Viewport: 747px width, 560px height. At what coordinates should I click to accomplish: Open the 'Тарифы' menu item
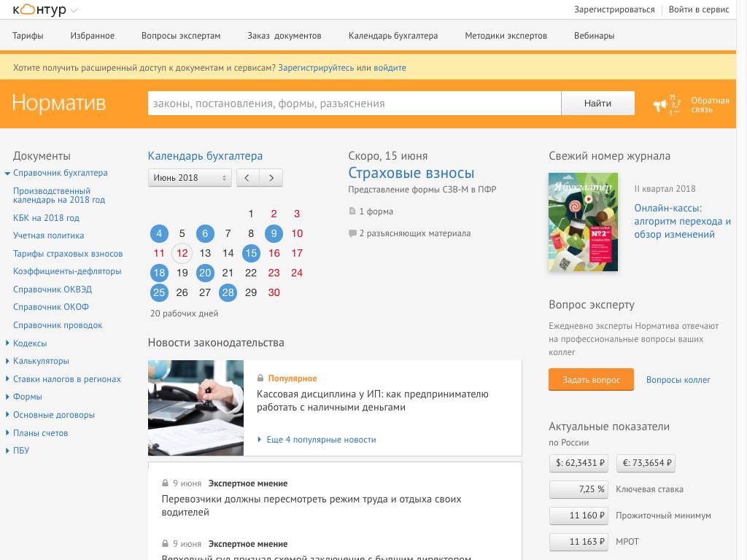pos(28,36)
